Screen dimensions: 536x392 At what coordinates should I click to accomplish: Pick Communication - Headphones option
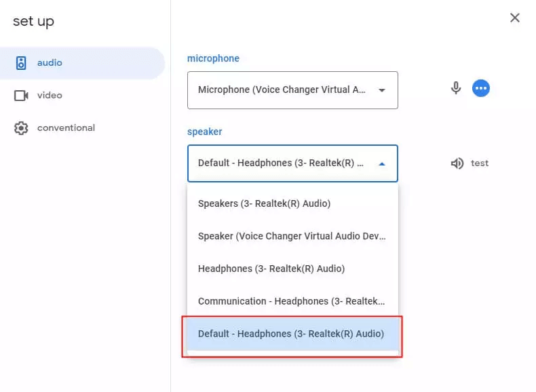click(292, 301)
